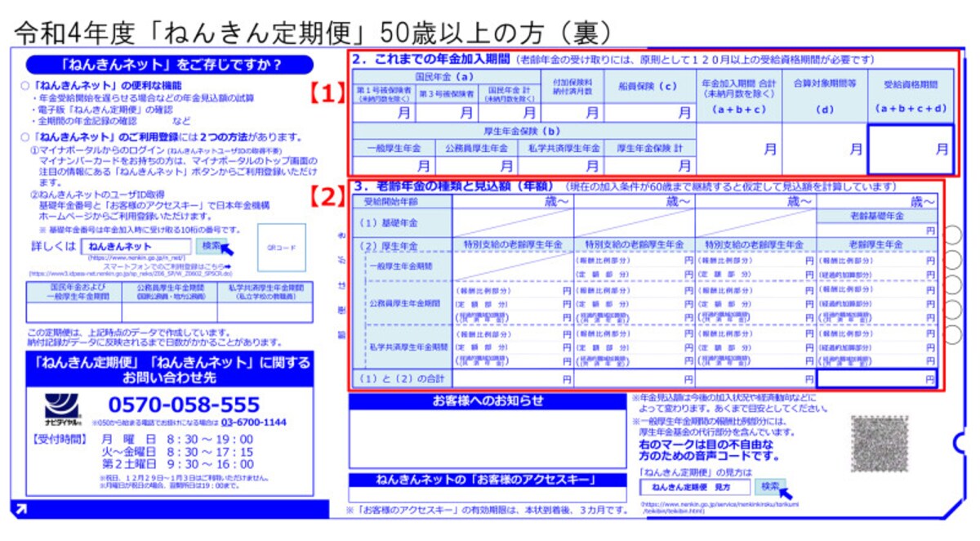
Task: Click the 「ねんきんネット」をご存じですか？ header
Action: 169,65
